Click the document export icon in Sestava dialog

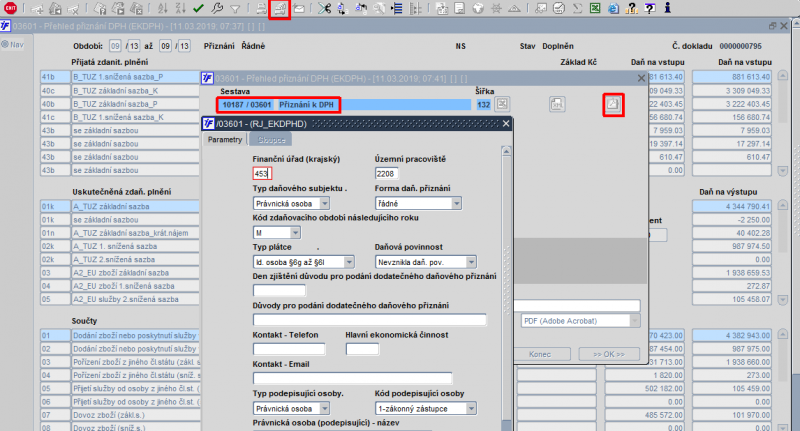tap(557, 104)
